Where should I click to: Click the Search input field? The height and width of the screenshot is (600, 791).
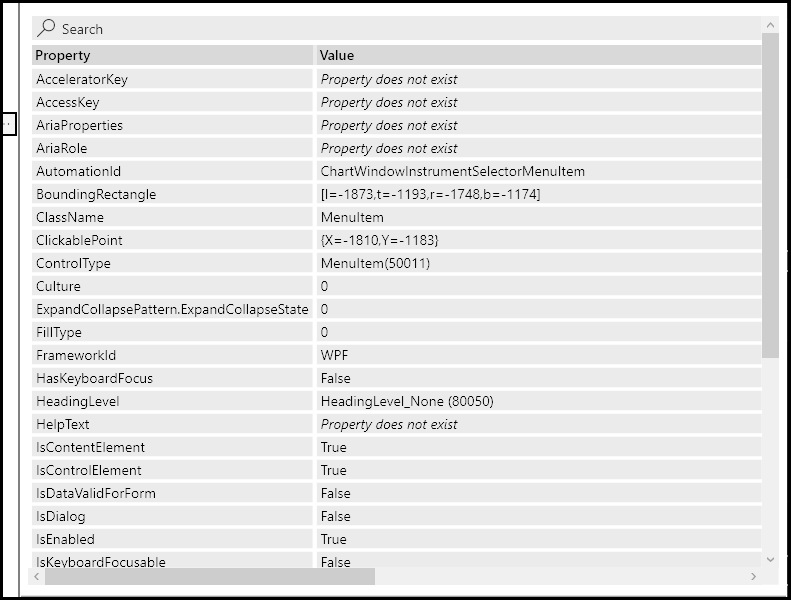[400, 29]
